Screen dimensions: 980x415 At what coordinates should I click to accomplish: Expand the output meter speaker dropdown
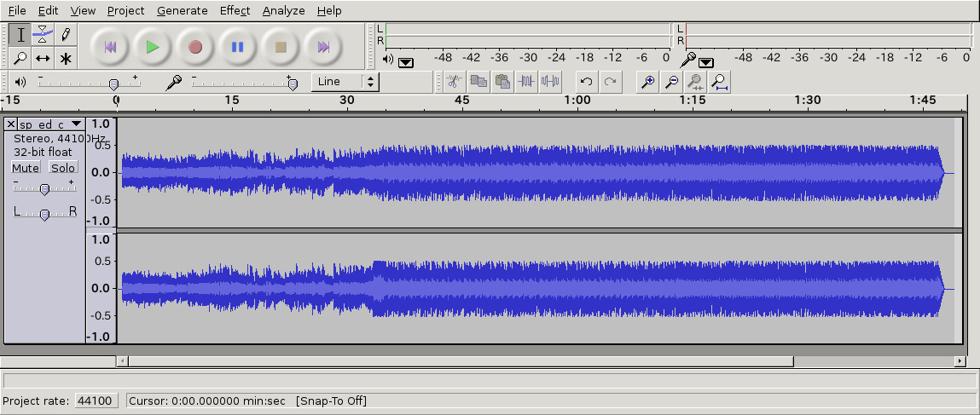click(406, 61)
